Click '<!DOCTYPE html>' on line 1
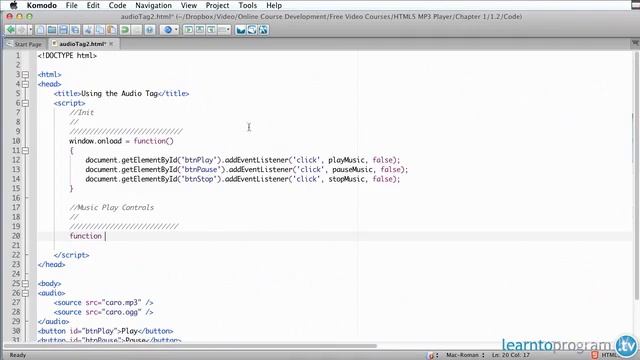This screenshot has width=640, height=360. pyautogui.click(x=67, y=56)
